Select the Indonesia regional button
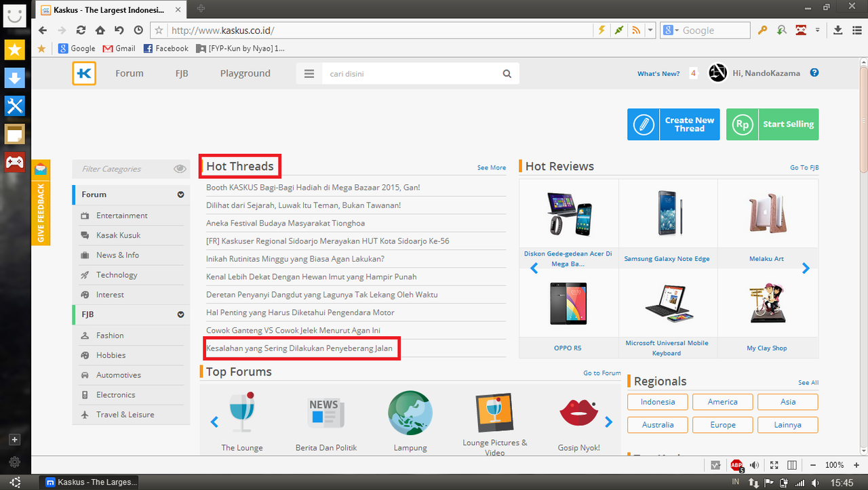Viewport: 868px width, 490px height. (658, 402)
